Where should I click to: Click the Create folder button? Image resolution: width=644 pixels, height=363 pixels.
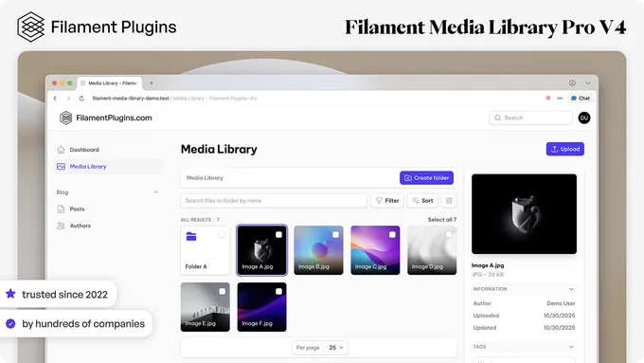tap(426, 178)
